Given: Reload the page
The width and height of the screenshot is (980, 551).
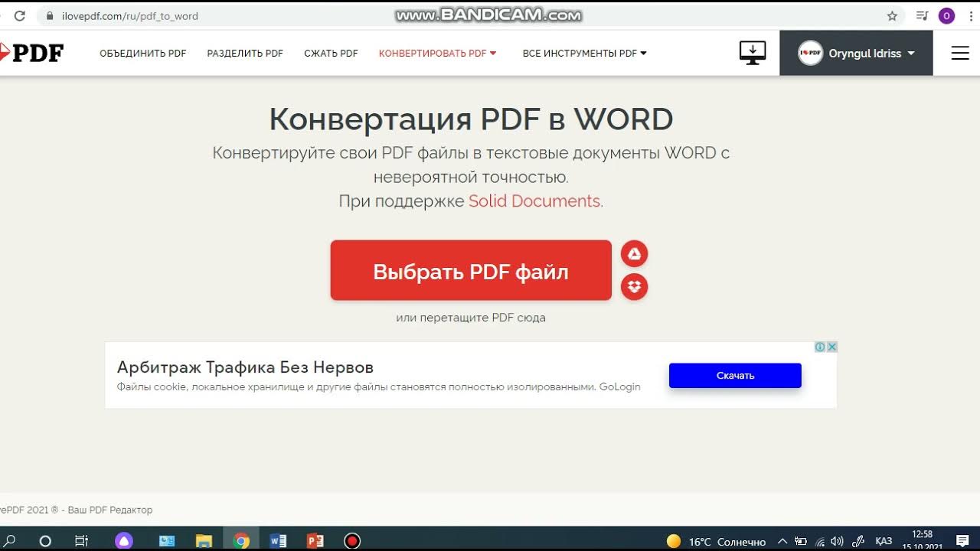Looking at the screenshot, I should [19, 15].
